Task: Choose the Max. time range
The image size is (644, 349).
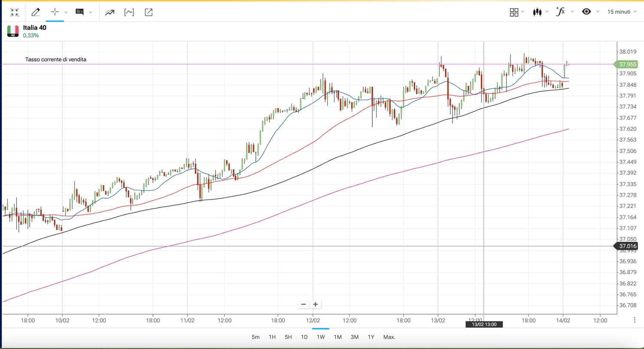Action: point(389,337)
